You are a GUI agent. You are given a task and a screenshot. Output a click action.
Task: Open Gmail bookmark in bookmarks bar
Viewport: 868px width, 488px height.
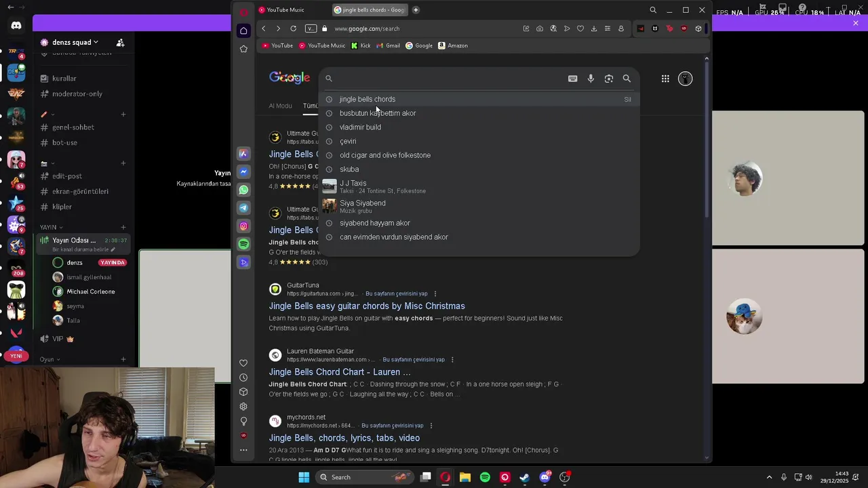388,45
